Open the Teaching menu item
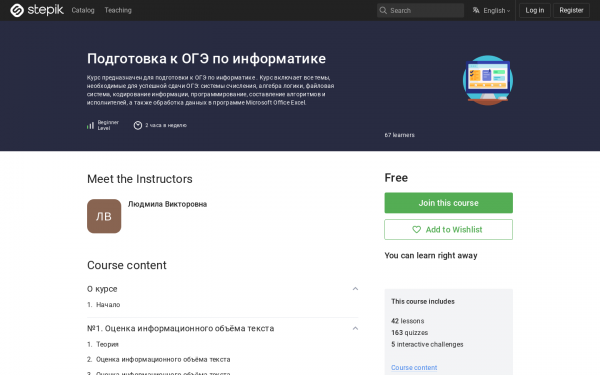600x375 pixels. (x=118, y=10)
